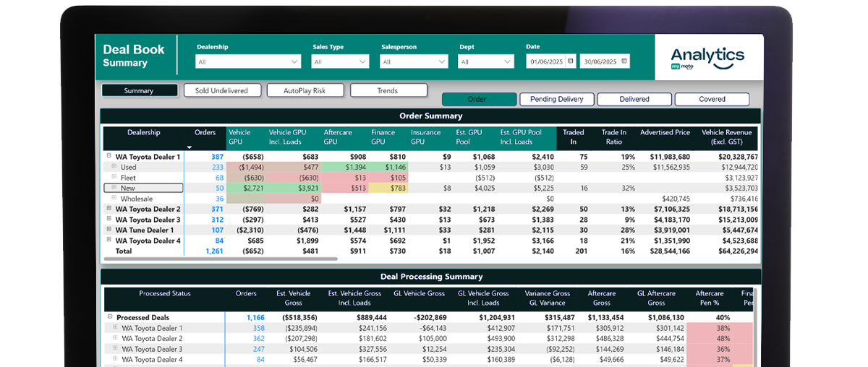Expand the Wholesale row in Order Summary
Image resolution: width=868 pixels, height=367 pixels.
click(114, 198)
